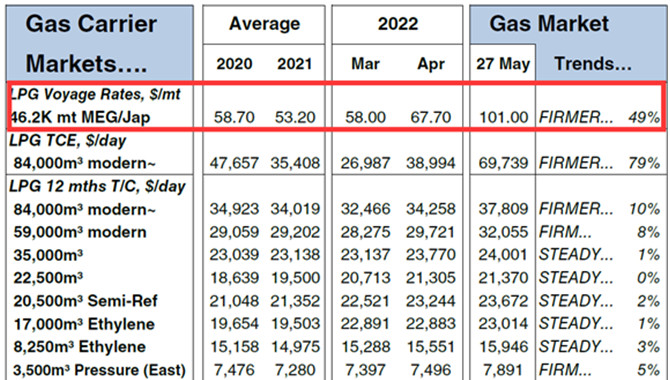Screen dimensions: 670x380
Task: Click the 3,500m³ Pressure (East) row label
Action: (100, 370)
